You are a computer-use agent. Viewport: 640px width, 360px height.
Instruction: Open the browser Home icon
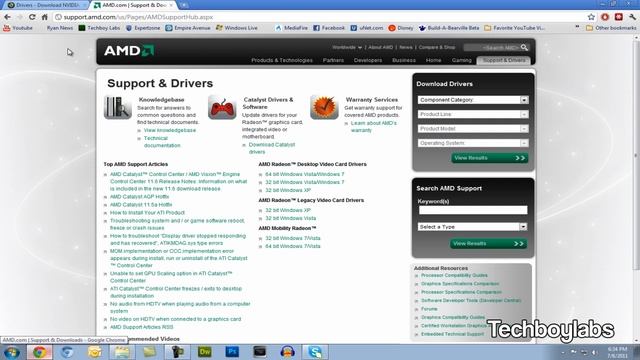pos(44,17)
